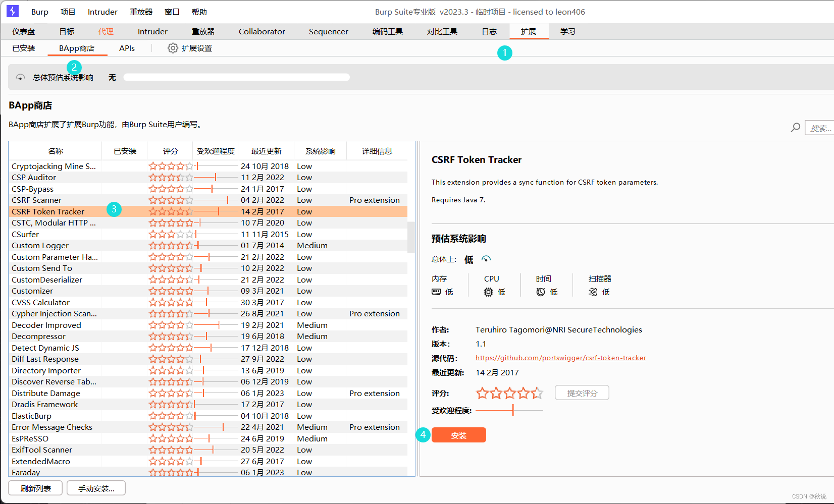Open the Intruder menu in menu bar
834x504 pixels.
click(x=102, y=12)
